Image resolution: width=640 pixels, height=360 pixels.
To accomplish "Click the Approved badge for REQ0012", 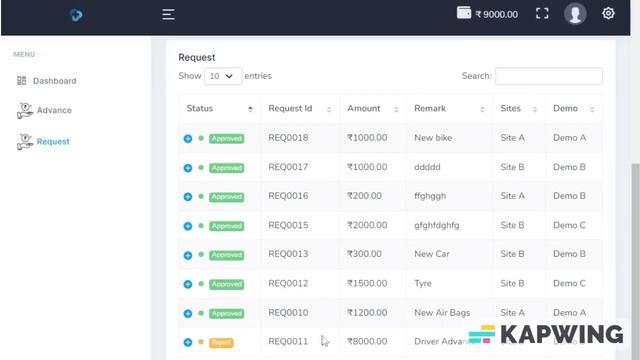I will coord(227,284).
